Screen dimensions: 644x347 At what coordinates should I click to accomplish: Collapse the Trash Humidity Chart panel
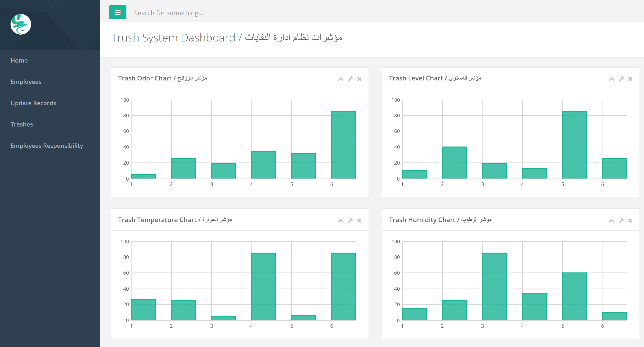611,221
